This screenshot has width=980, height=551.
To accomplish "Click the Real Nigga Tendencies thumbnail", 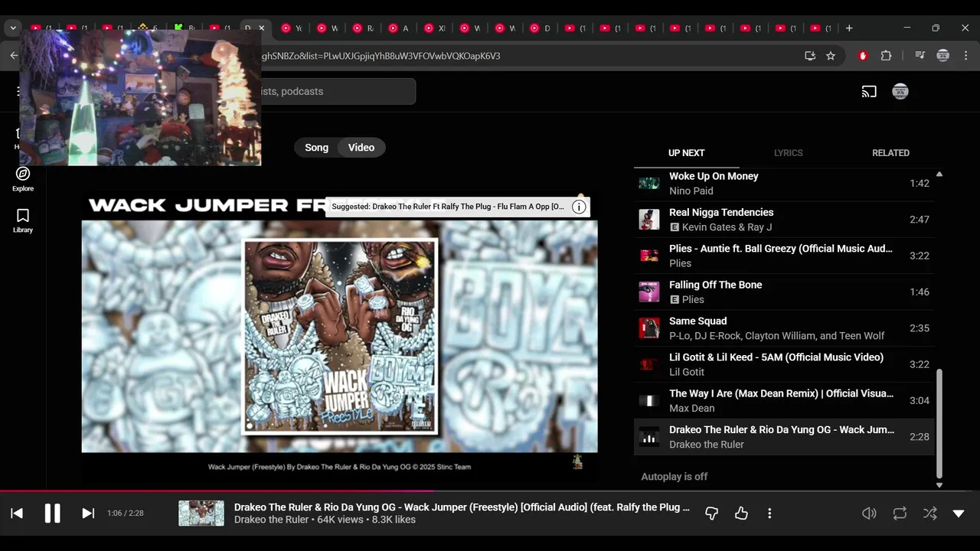I will (649, 220).
